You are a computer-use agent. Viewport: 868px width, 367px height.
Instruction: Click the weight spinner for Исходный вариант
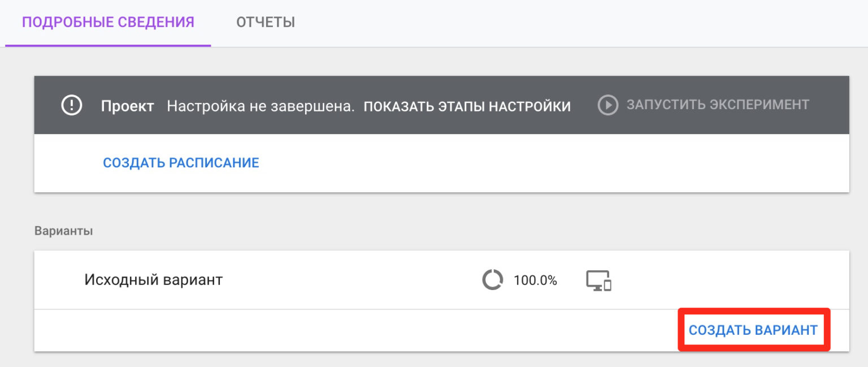pos(492,279)
